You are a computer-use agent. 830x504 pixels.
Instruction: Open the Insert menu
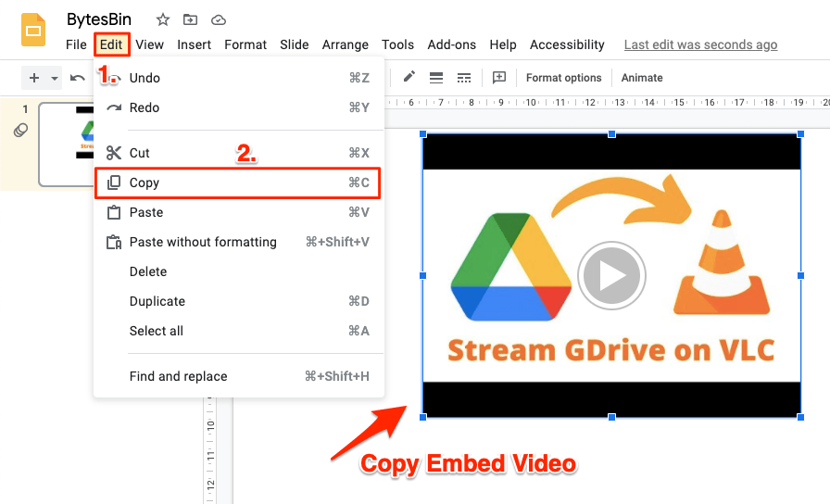(194, 45)
